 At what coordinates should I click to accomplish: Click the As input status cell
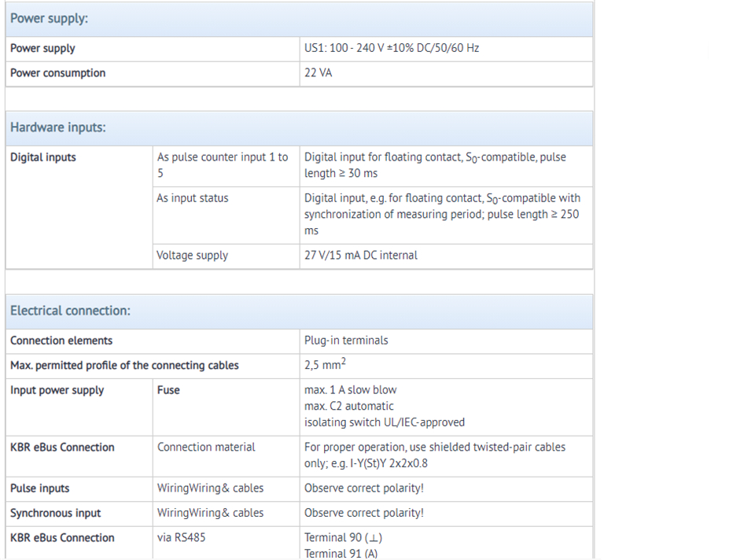[x=226, y=216]
